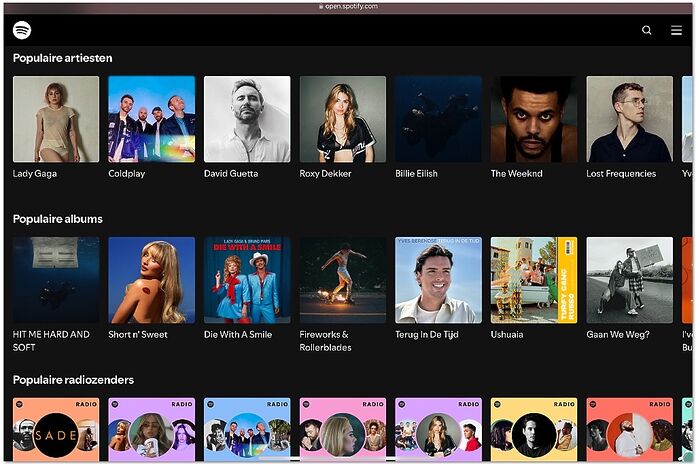Click Terug In De Tijd title text
The image size is (696, 464).
[x=427, y=334]
